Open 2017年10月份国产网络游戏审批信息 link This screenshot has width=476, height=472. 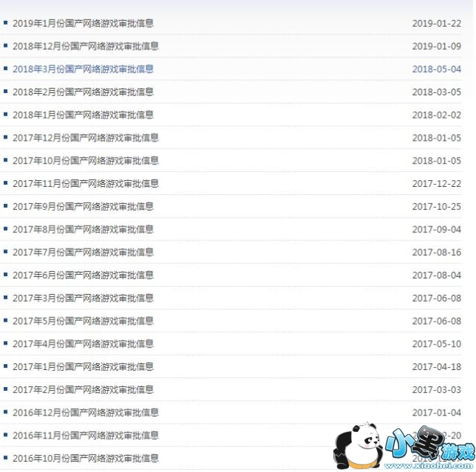86,161
